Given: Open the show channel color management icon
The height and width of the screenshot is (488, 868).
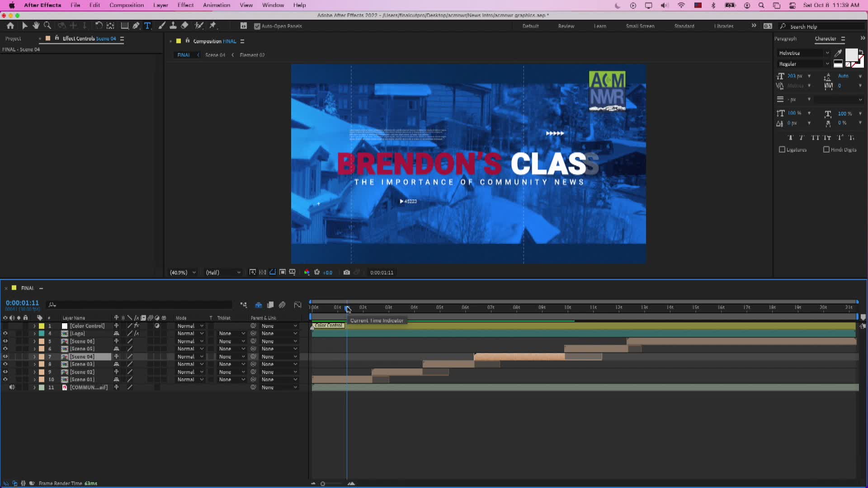Looking at the screenshot, I should tap(307, 272).
